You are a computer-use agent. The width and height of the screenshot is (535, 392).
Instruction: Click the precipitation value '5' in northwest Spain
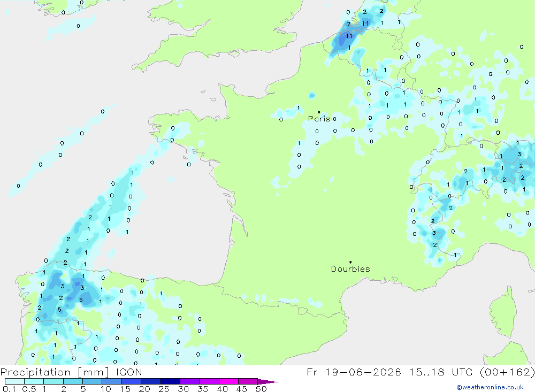coord(59,310)
